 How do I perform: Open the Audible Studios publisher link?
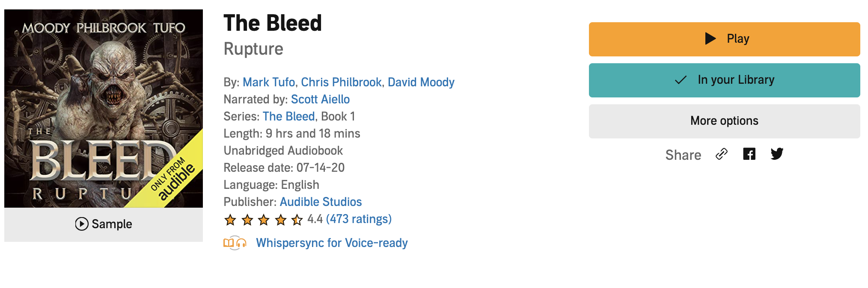click(321, 202)
